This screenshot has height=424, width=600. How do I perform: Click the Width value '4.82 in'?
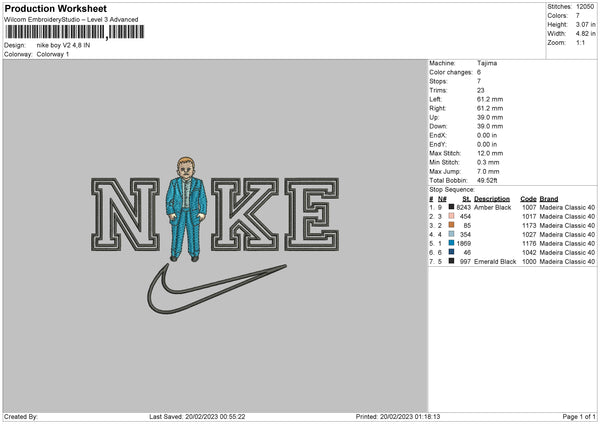[586, 34]
